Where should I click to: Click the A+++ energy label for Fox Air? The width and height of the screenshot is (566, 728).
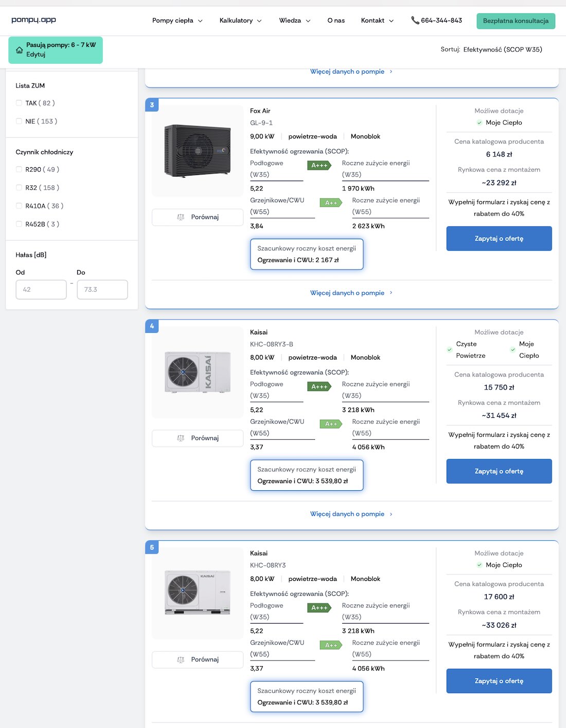point(320,165)
